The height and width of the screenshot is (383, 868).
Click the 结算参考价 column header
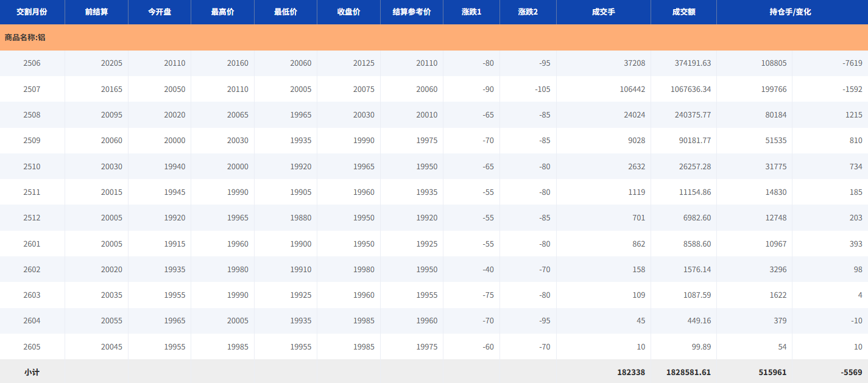[412, 12]
